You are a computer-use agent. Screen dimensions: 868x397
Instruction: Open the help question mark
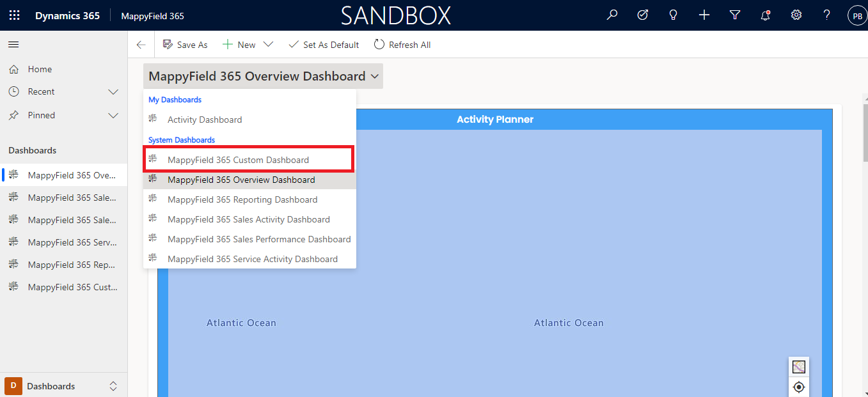[827, 15]
